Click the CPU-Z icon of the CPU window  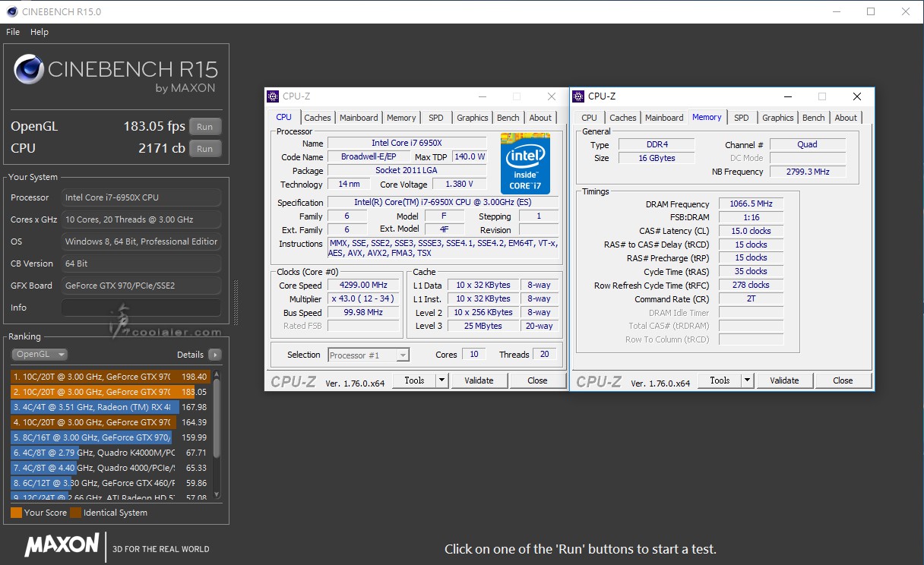click(273, 96)
